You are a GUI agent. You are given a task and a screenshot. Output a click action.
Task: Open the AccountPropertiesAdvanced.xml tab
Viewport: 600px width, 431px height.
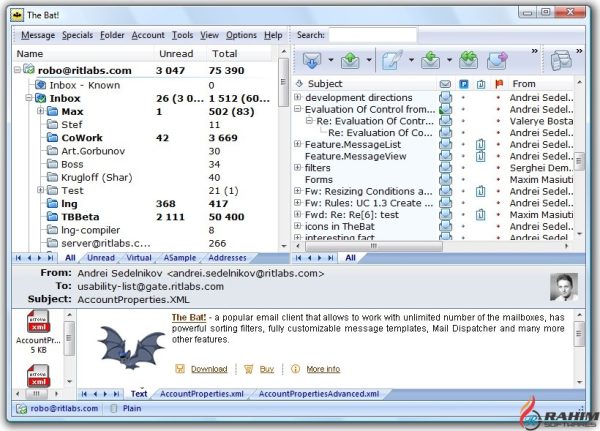(319, 394)
